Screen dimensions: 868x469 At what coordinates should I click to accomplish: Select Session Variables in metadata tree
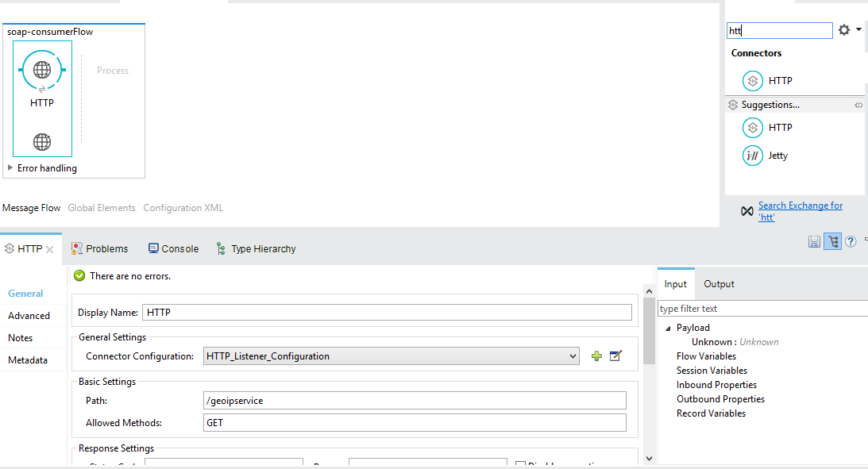point(712,371)
